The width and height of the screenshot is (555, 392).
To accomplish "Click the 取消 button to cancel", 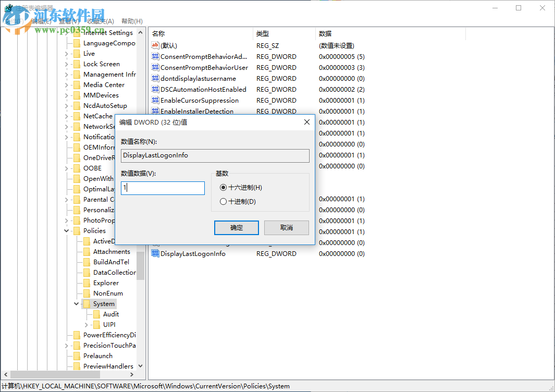I will (x=286, y=228).
